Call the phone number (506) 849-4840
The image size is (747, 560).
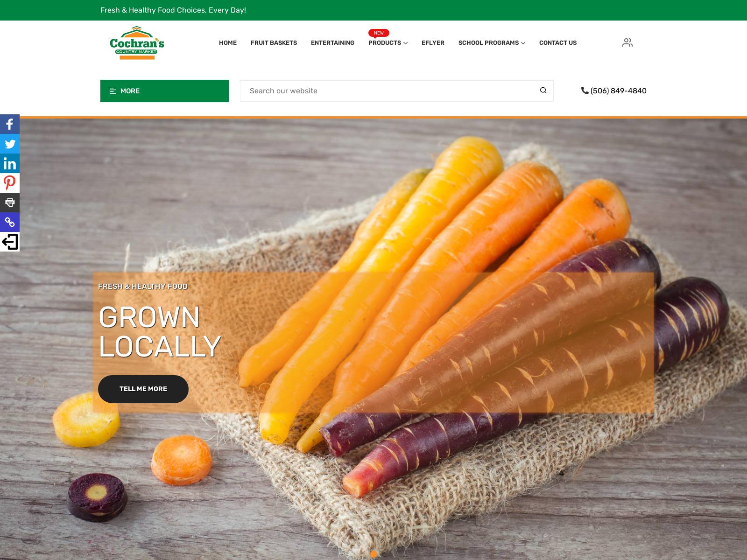(614, 91)
